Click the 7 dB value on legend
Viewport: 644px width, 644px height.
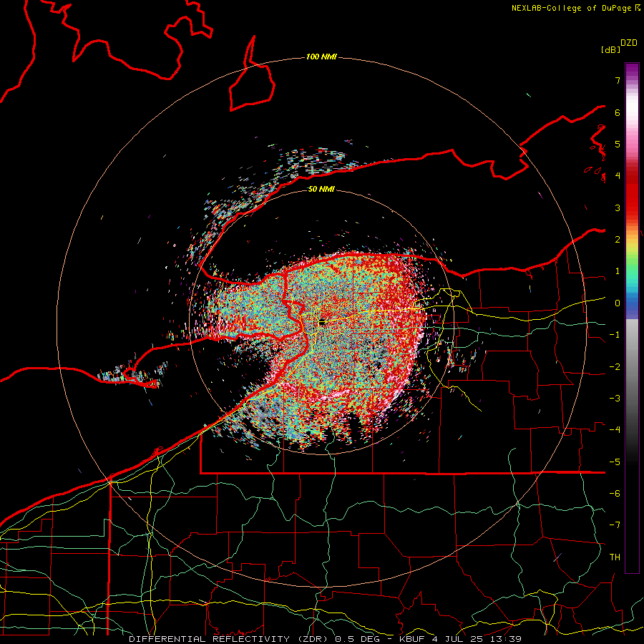(x=618, y=80)
